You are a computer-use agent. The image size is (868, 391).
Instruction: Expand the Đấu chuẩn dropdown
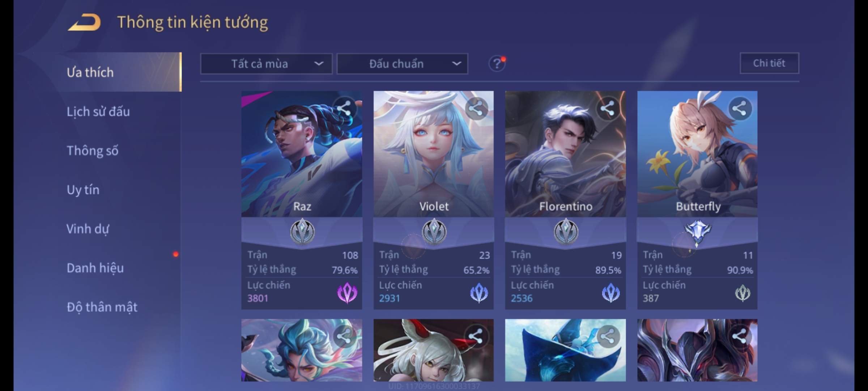click(x=403, y=64)
